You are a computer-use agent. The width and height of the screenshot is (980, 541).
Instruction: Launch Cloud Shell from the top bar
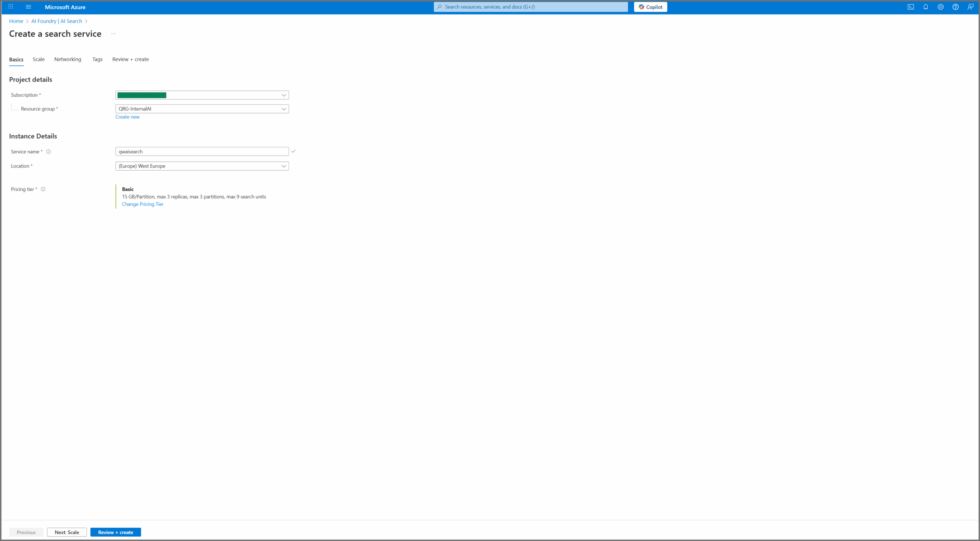(x=911, y=7)
